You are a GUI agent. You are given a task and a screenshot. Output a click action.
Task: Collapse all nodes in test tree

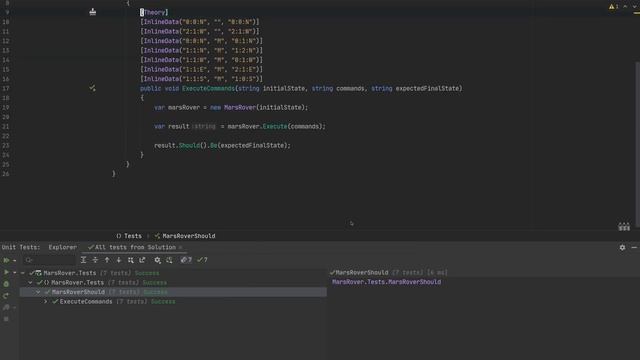pyautogui.click(x=95, y=260)
